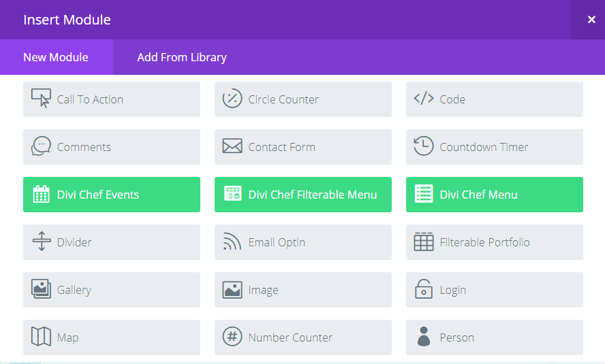The height and width of the screenshot is (364, 605).
Task: Click the Code brackets icon
Action: click(424, 99)
